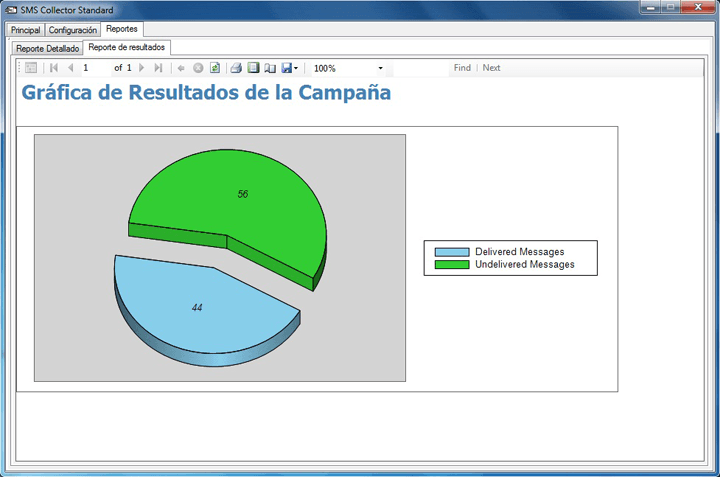Image resolution: width=720 pixels, height=477 pixels.
Task: Go to next report page
Action: click(x=141, y=68)
